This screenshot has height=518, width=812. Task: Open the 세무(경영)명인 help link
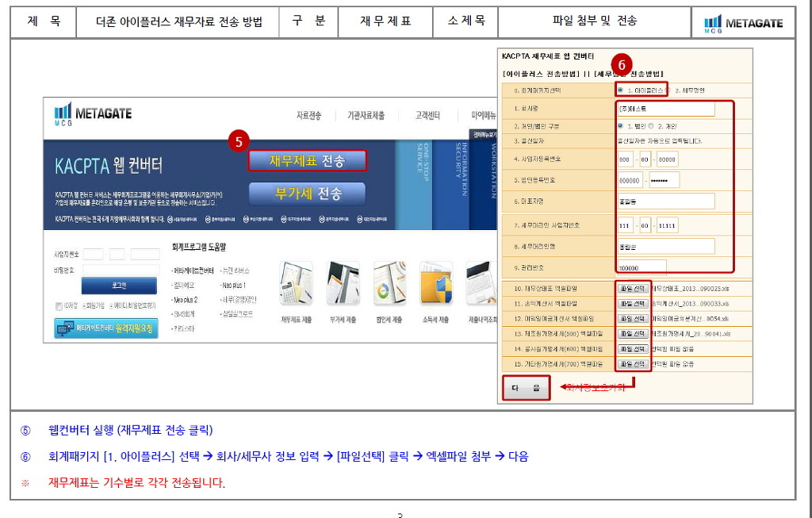click(238, 299)
